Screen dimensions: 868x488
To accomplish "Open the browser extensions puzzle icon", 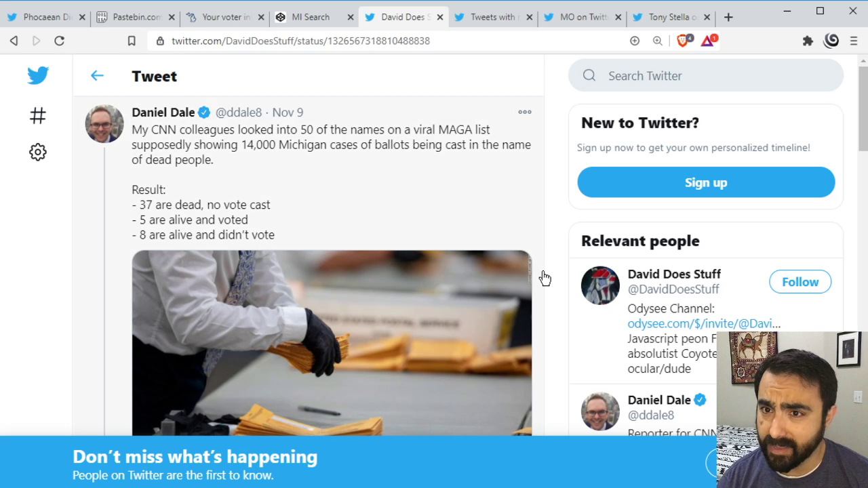I will (808, 41).
